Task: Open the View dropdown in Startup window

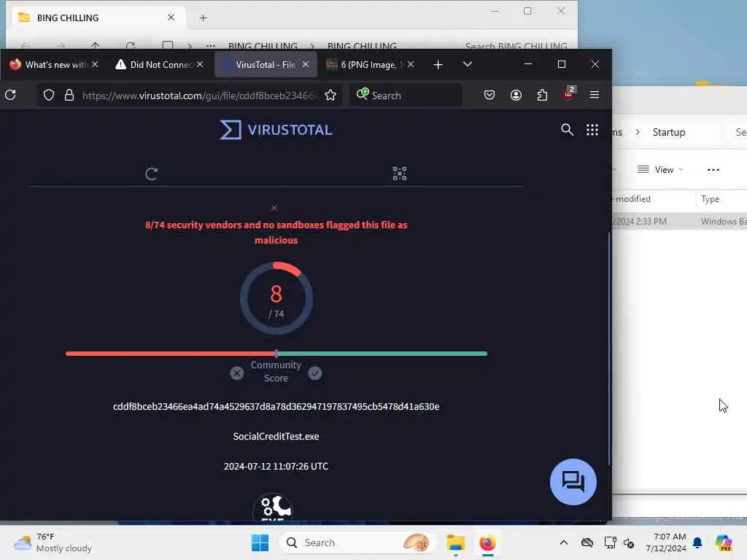Action: [x=660, y=169]
